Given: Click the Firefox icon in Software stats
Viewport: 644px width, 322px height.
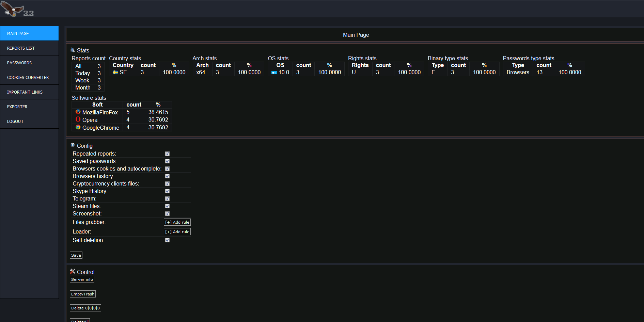Looking at the screenshot, I should tap(78, 112).
